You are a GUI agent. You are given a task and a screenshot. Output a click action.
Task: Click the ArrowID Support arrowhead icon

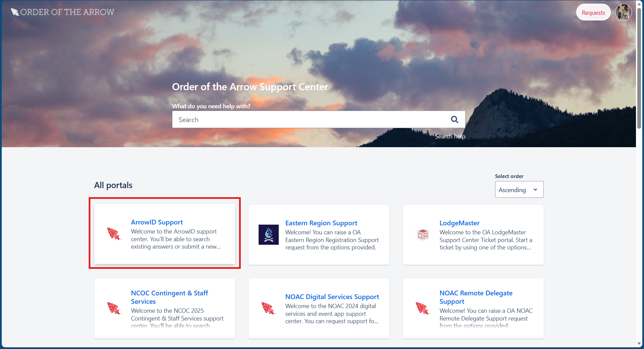114,234
